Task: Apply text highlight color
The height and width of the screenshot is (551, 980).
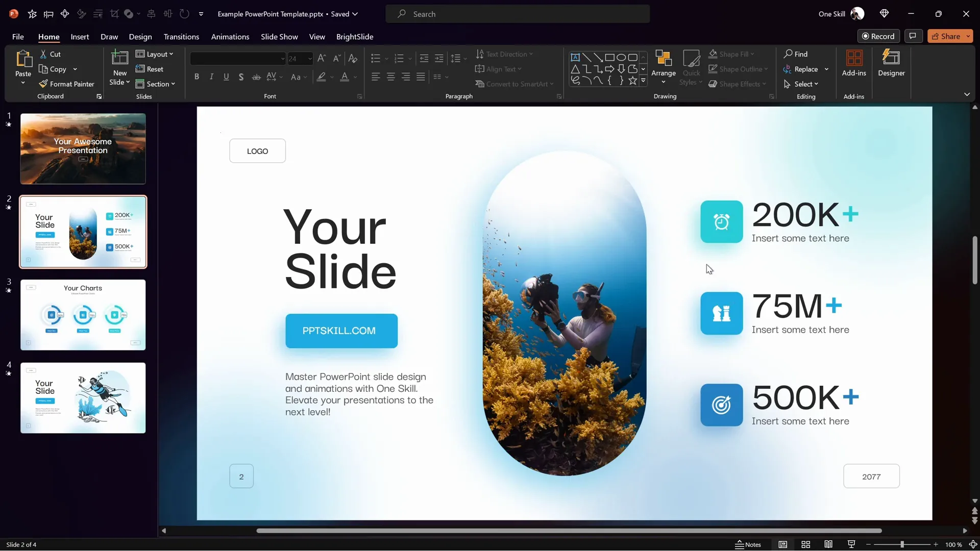Action: point(321,77)
